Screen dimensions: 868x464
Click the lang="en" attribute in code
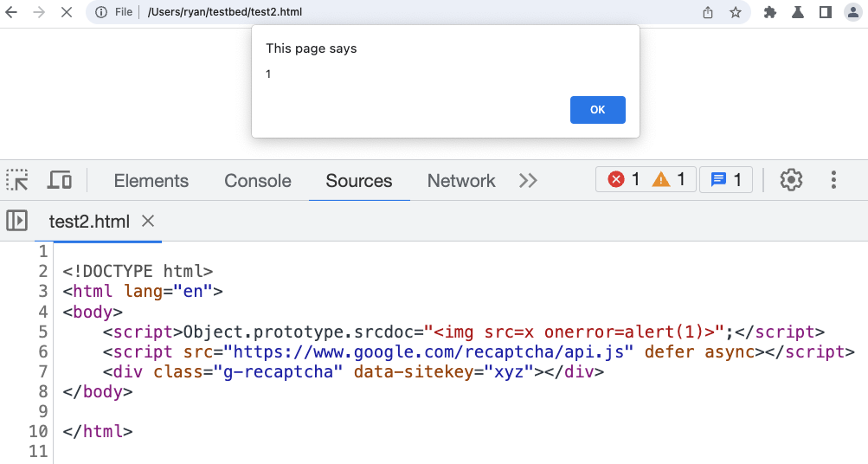coord(168,291)
